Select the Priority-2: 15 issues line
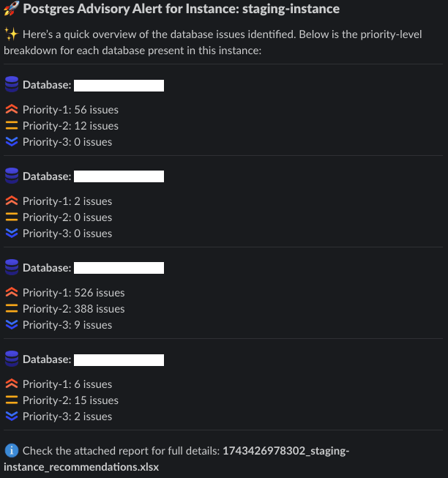The image size is (448, 478). tap(70, 400)
